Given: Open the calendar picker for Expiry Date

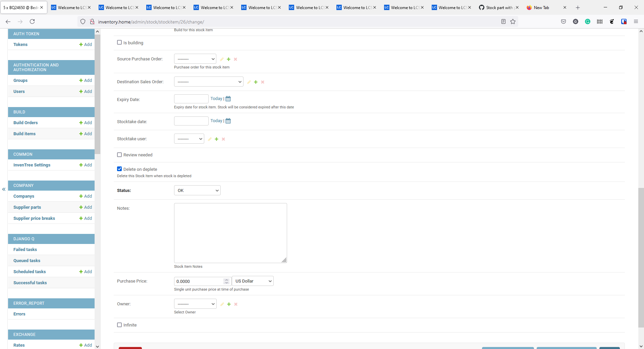Looking at the screenshot, I should [x=228, y=99].
